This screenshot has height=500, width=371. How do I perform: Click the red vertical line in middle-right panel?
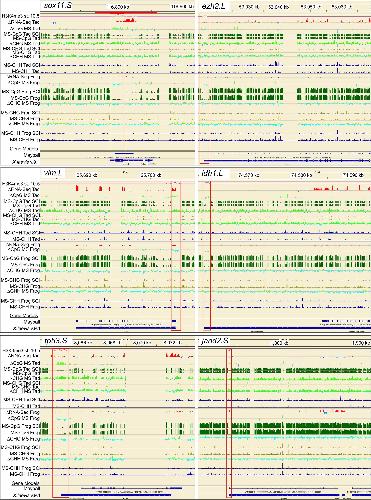(x=210, y=255)
